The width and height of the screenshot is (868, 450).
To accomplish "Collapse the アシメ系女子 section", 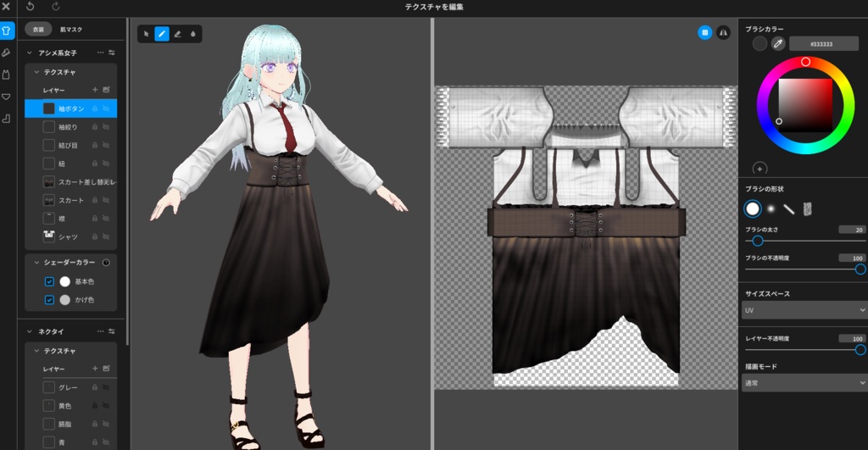I will (30, 53).
